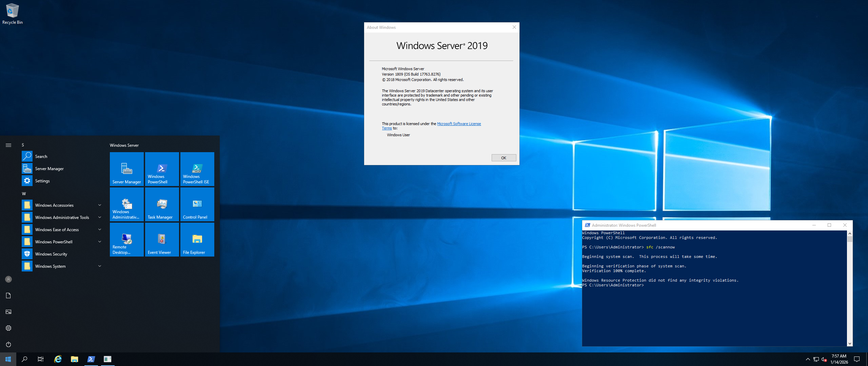
Task: Select Settings in the Start app list
Action: click(x=42, y=181)
